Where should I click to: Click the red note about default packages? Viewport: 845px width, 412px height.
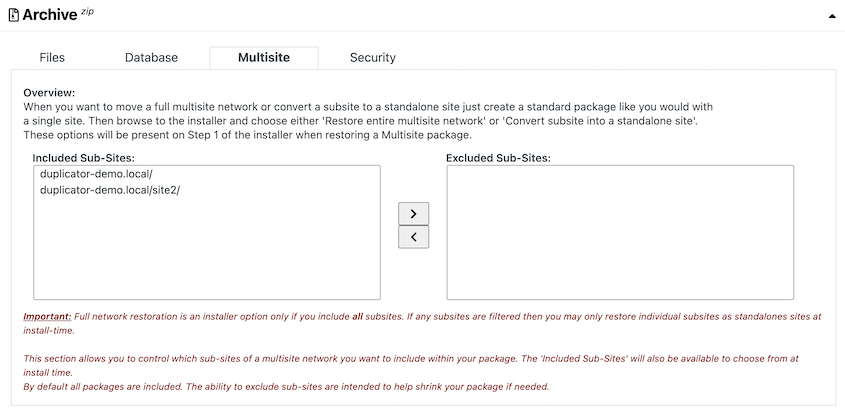286,386
